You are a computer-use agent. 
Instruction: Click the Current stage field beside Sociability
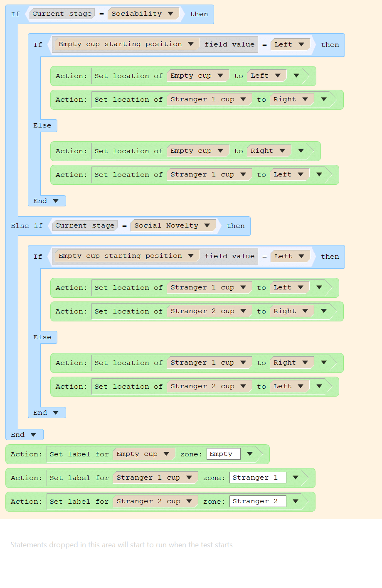coord(62,14)
